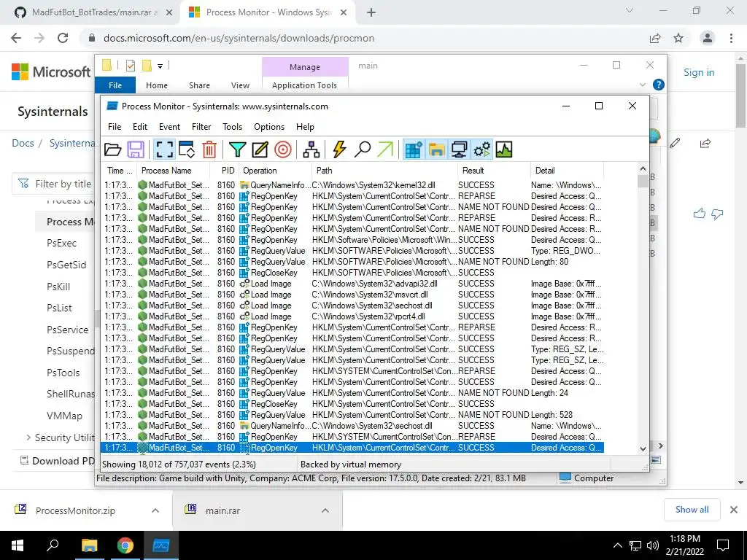Open the main.rar download options chevron
This screenshot has width=747, height=560.
tap(325, 510)
